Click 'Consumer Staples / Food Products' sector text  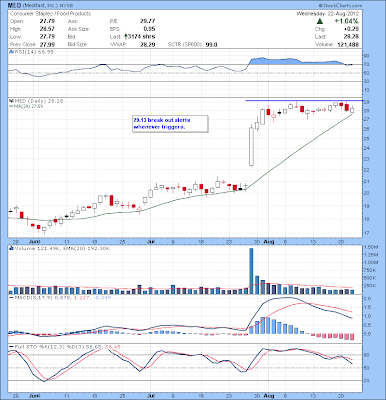(50, 14)
